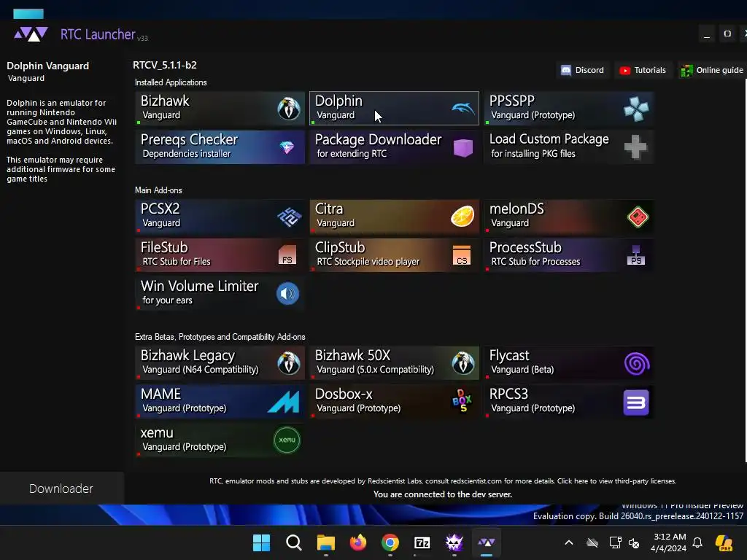
Task: Click the Dosbox-x DOS box icon
Action: (462, 401)
